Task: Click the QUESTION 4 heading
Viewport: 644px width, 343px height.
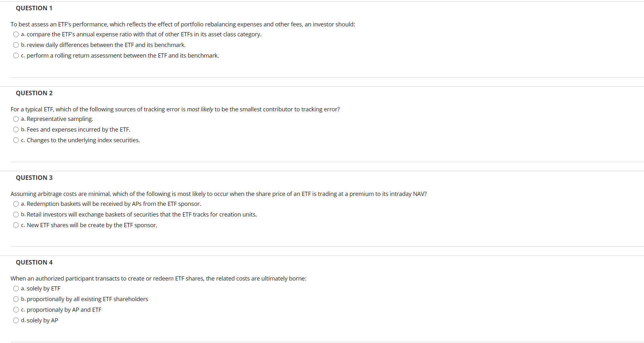Action: [x=34, y=262]
